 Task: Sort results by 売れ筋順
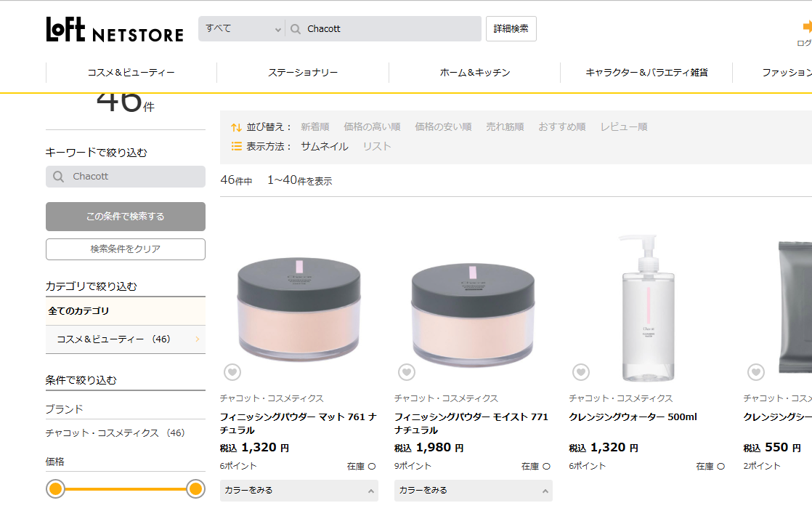505,127
